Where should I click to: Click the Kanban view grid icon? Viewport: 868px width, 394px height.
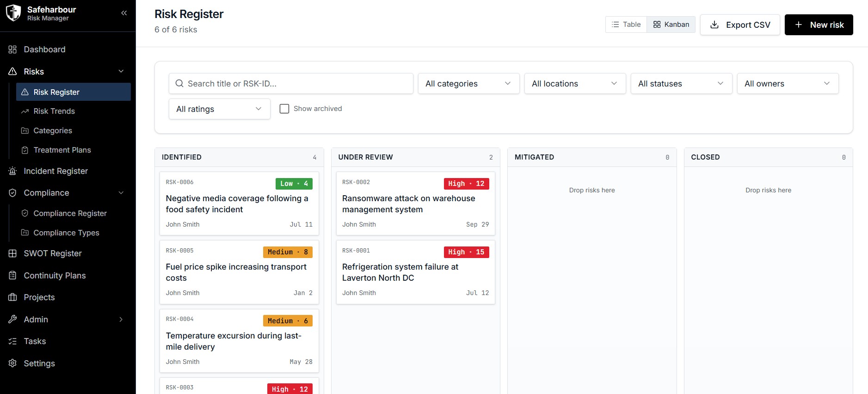(x=657, y=25)
